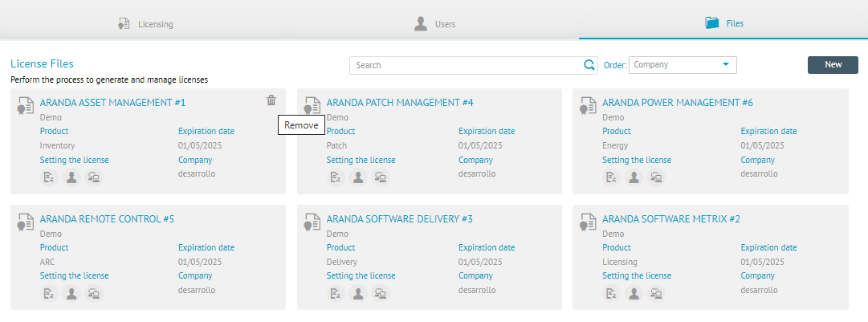
Task: Open ARANDA SOFTWARE METRIX #2 license
Action: 671,218
